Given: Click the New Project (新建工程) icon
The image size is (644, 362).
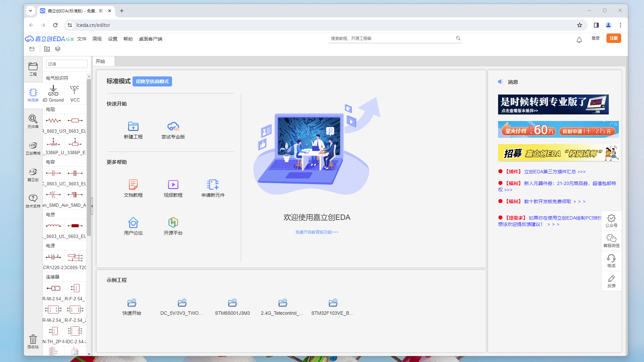Looking at the screenshot, I should [x=133, y=127].
